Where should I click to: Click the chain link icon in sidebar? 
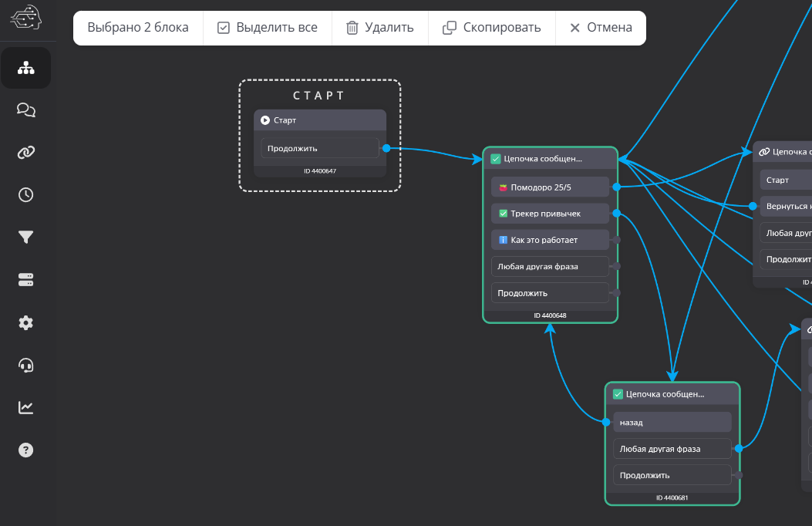(x=26, y=153)
